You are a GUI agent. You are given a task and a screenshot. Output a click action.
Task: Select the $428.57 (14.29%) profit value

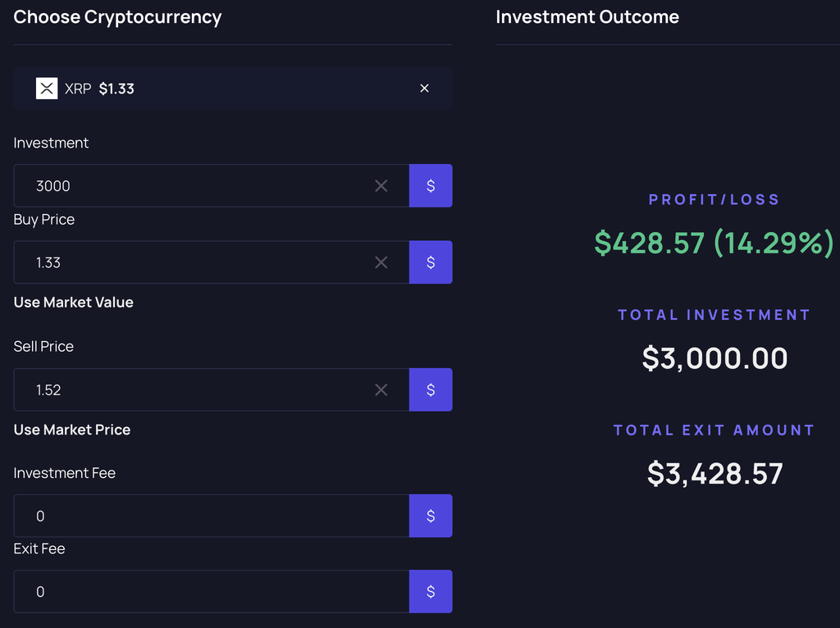tap(714, 243)
